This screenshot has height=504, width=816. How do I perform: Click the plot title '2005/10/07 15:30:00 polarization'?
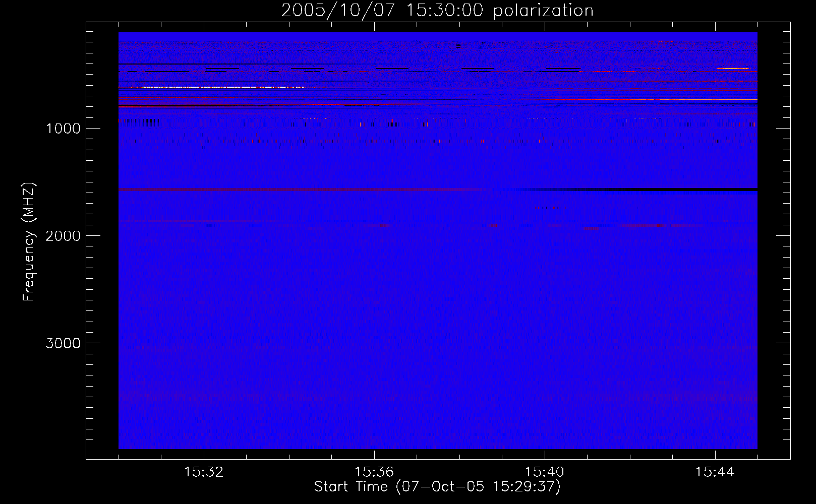pyautogui.click(x=437, y=11)
